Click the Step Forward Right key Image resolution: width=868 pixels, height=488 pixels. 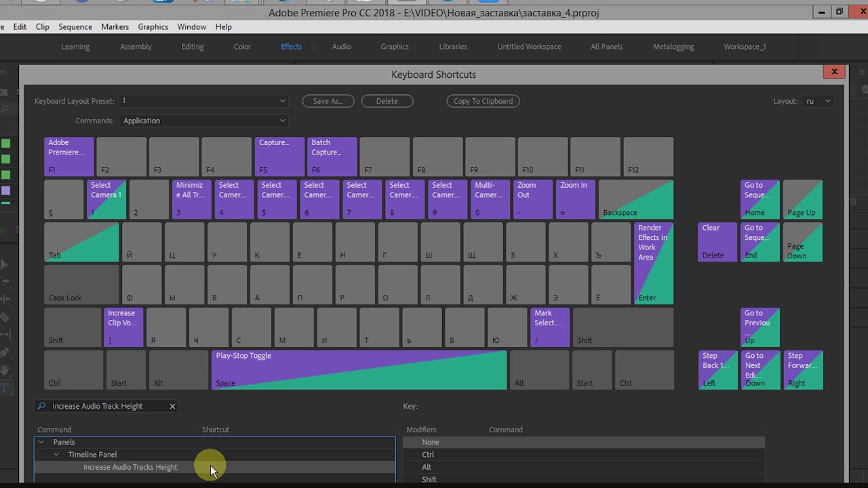(803, 370)
